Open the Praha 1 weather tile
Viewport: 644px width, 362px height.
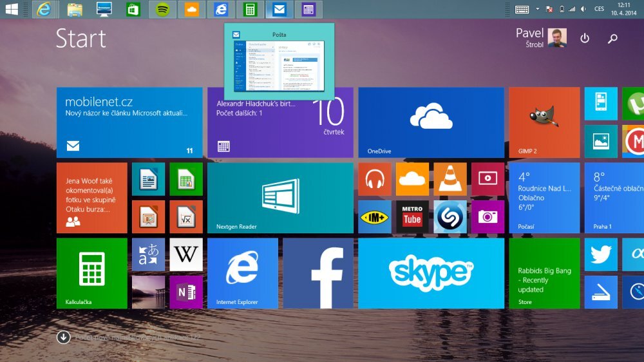tap(614, 198)
